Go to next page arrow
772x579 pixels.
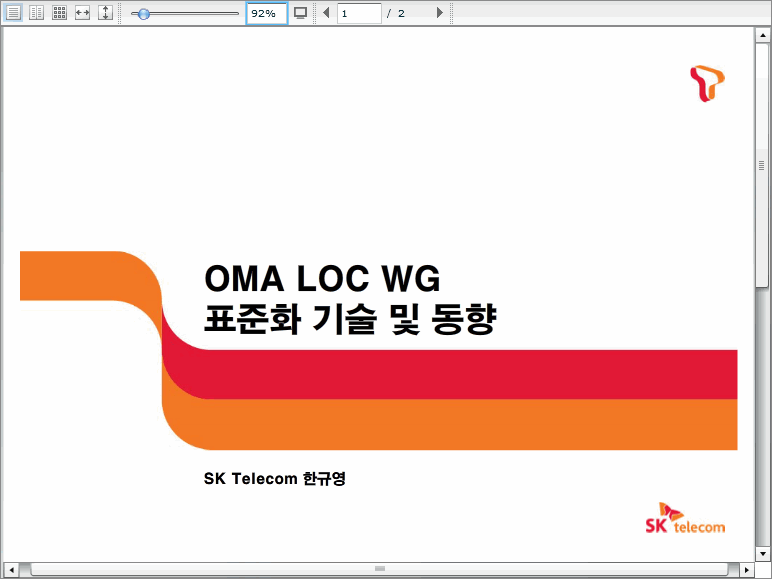[440, 13]
